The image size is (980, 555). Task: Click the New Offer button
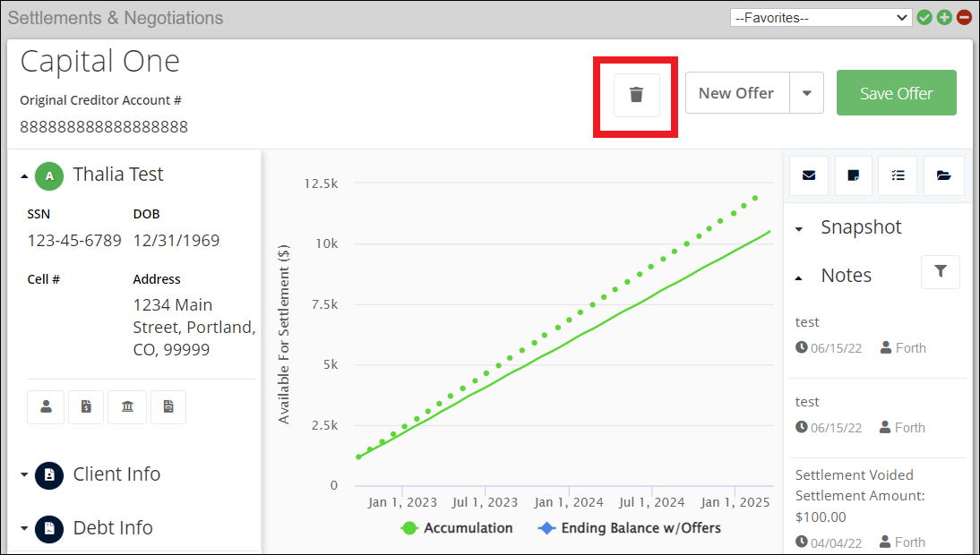click(737, 93)
